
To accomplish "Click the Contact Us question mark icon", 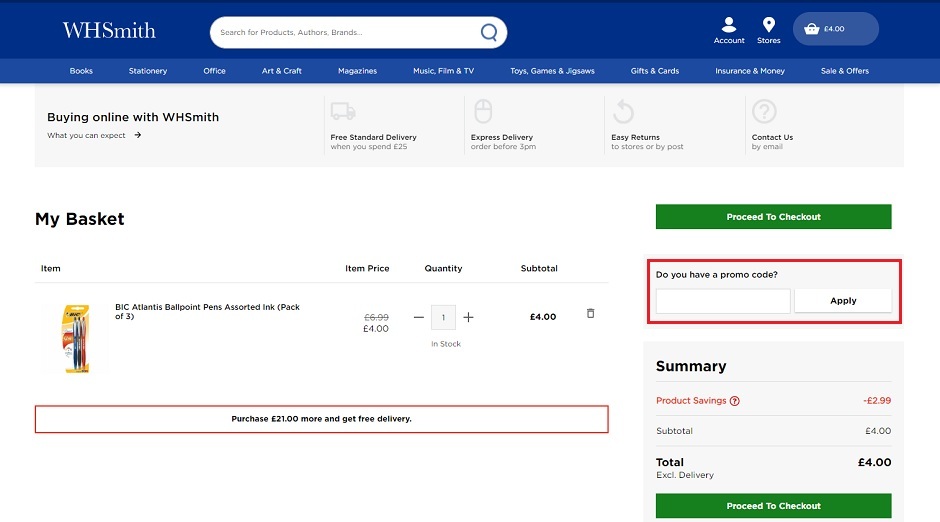I will point(764,111).
